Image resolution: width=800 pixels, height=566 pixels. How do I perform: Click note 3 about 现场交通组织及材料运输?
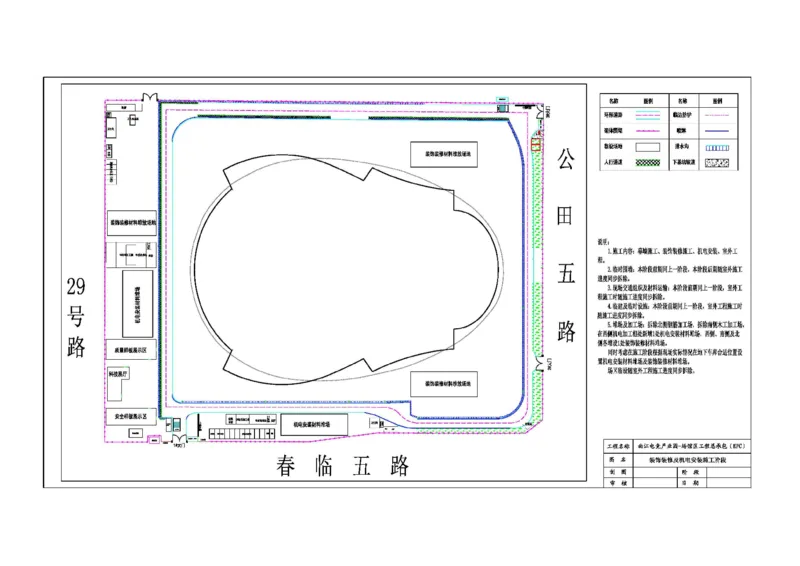(x=670, y=292)
